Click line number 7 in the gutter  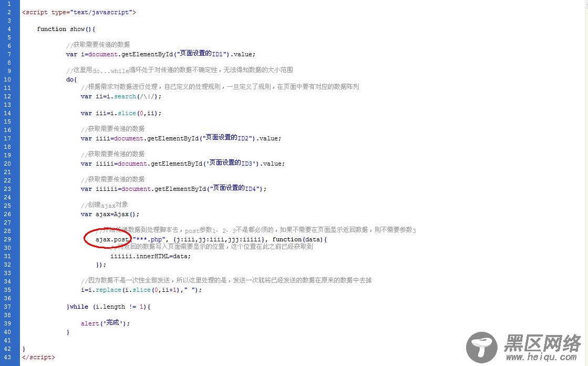tap(9, 54)
